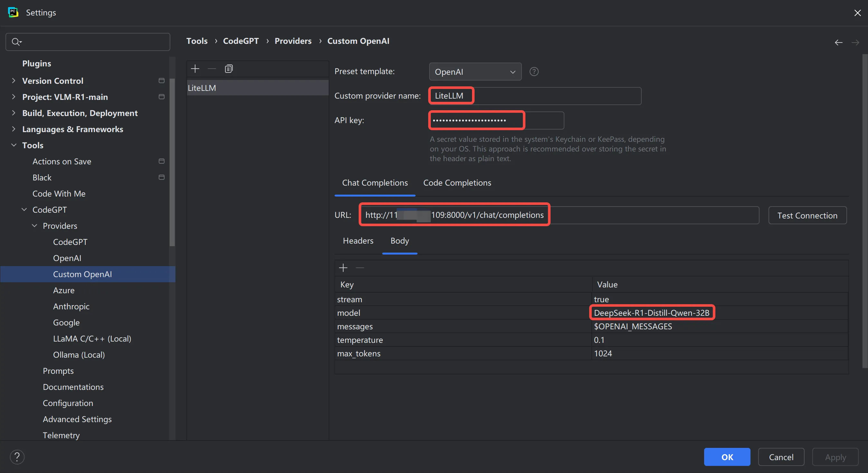Go back using the left arrow icon

point(838,43)
